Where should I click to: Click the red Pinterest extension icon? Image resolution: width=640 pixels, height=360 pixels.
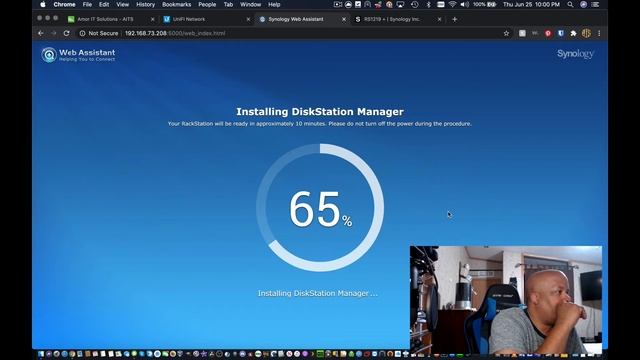[548, 33]
